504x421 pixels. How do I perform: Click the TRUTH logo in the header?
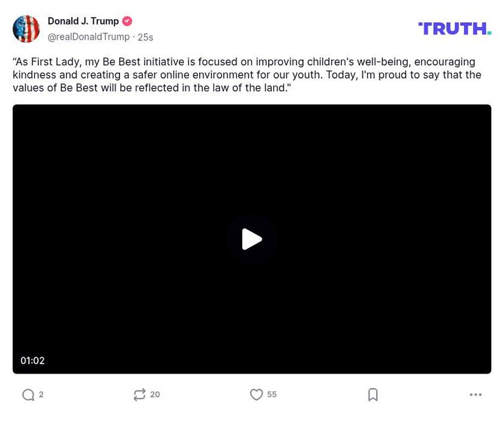[x=454, y=28]
